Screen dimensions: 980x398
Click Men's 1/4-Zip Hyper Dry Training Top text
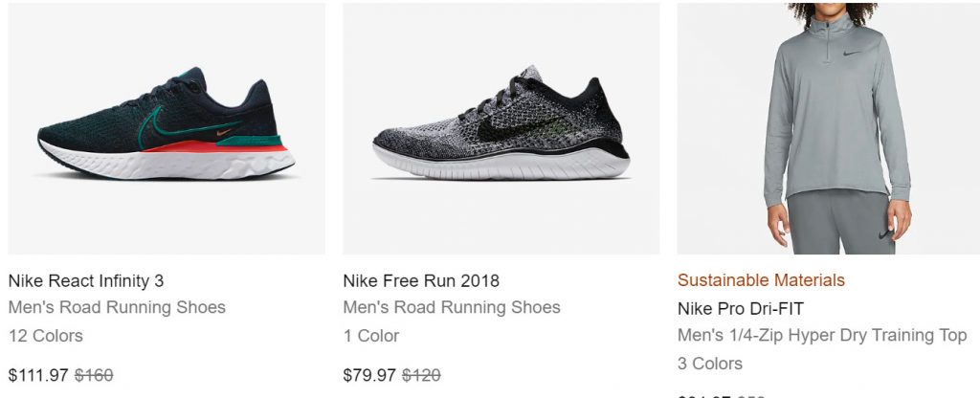click(822, 336)
